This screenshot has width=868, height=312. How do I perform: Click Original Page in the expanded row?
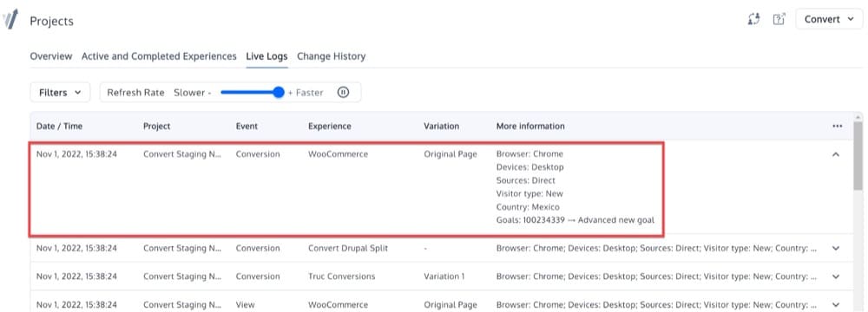[450, 154]
